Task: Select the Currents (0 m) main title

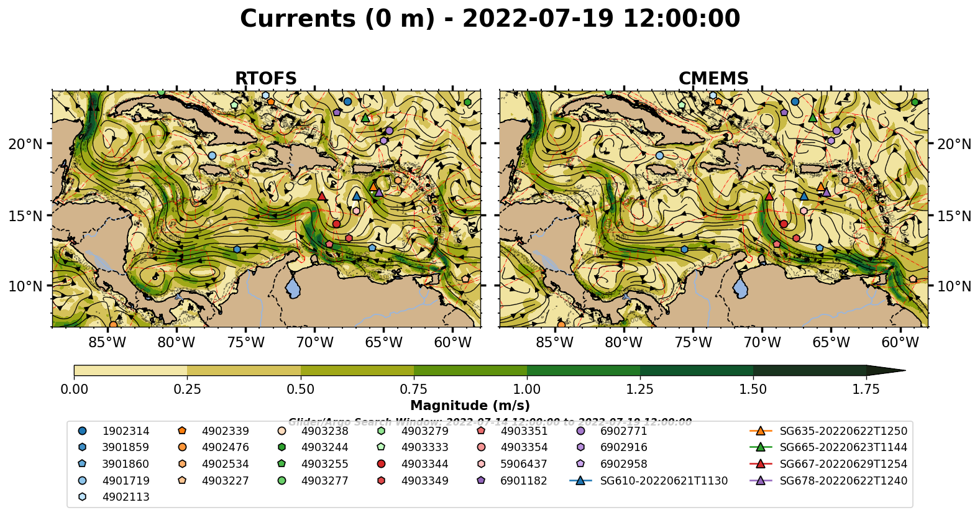Action: click(x=490, y=19)
